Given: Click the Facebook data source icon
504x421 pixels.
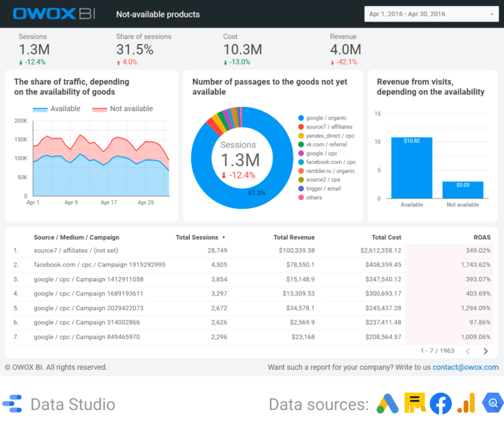Looking at the screenshot, I should click(x=440, y=404).
